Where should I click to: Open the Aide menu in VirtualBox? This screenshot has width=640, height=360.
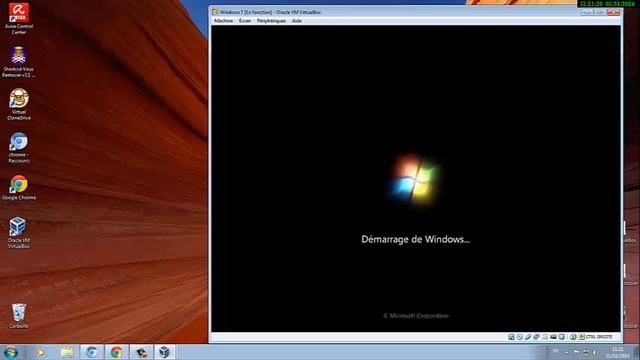[297, 21]
